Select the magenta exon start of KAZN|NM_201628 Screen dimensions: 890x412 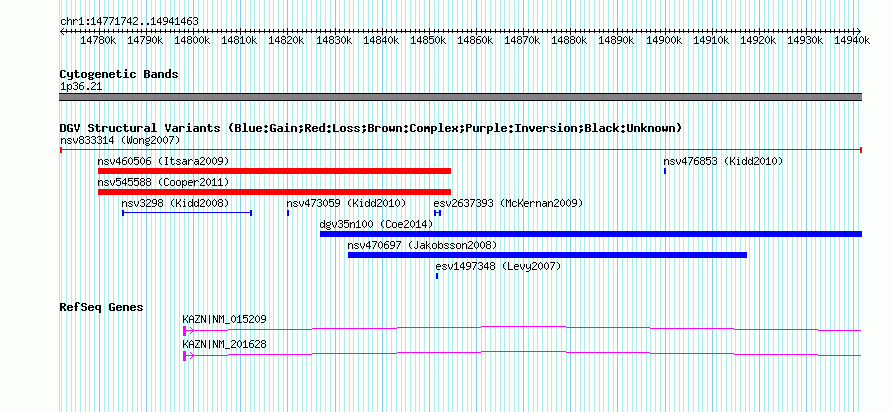coord(184,355)
